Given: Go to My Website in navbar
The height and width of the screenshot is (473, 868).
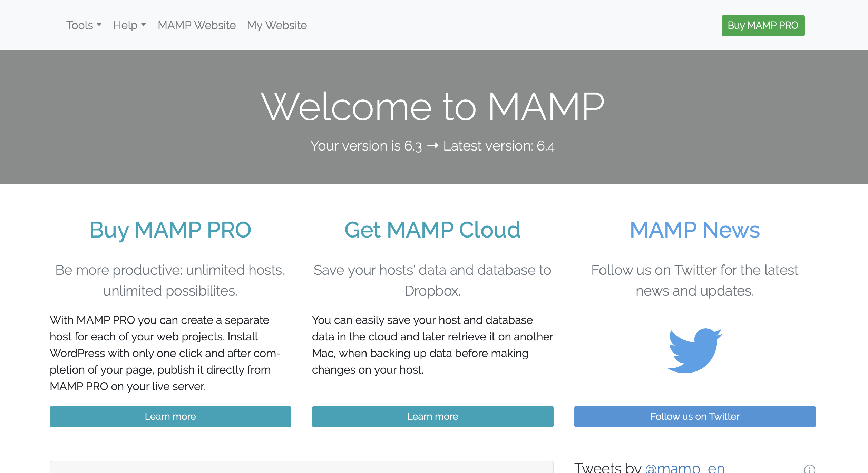Looking at the screenshot, I should (x=277, y=25).
